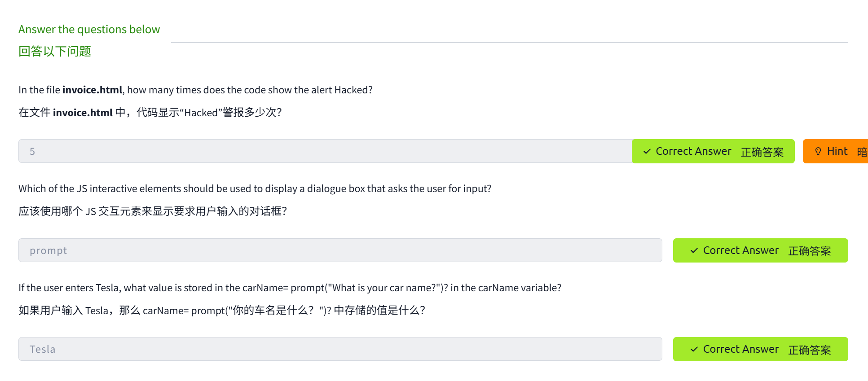Click bold invoice.html in the Chinese question

click(x=83, y=113)
